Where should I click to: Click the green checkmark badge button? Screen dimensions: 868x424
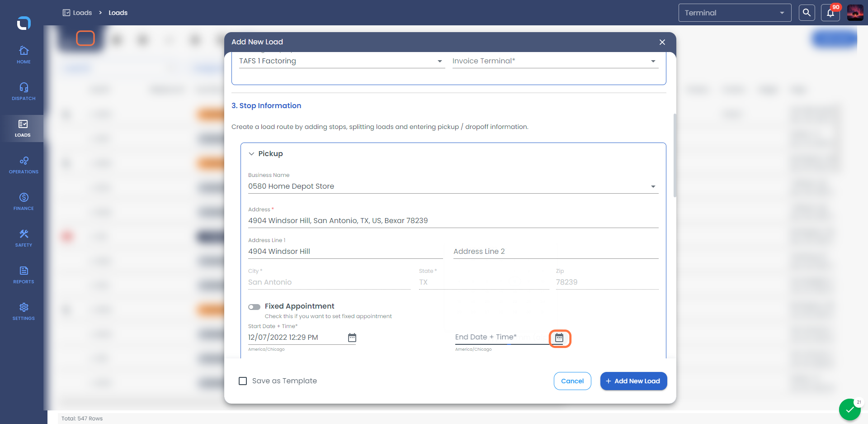click(x=850, y=410)
